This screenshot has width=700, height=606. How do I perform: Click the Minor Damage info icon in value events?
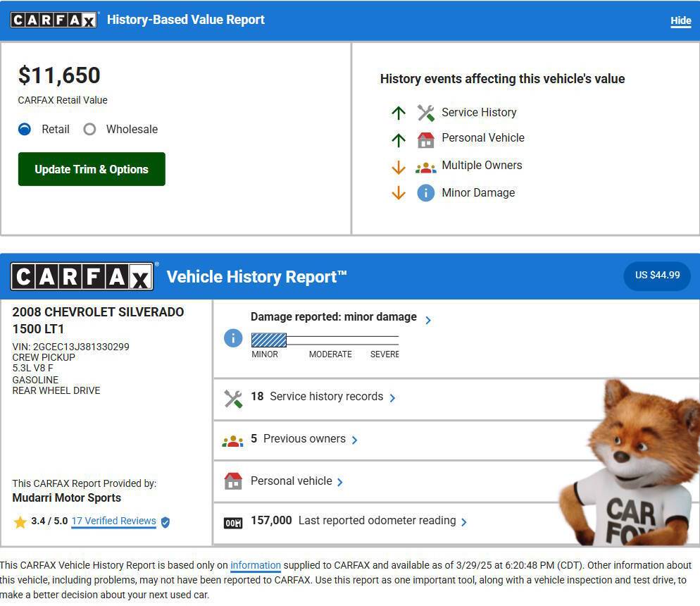point(425,193)
